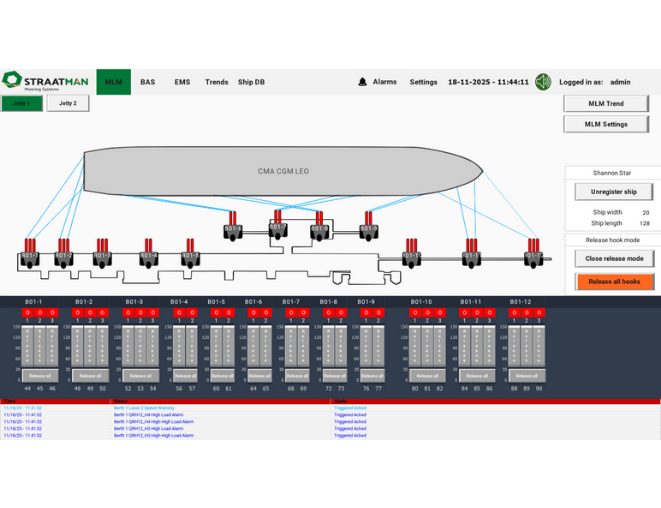Open the BAS menu
Image resolution: width=661 pixels, height=508 pixels.
tap(148, 82)
